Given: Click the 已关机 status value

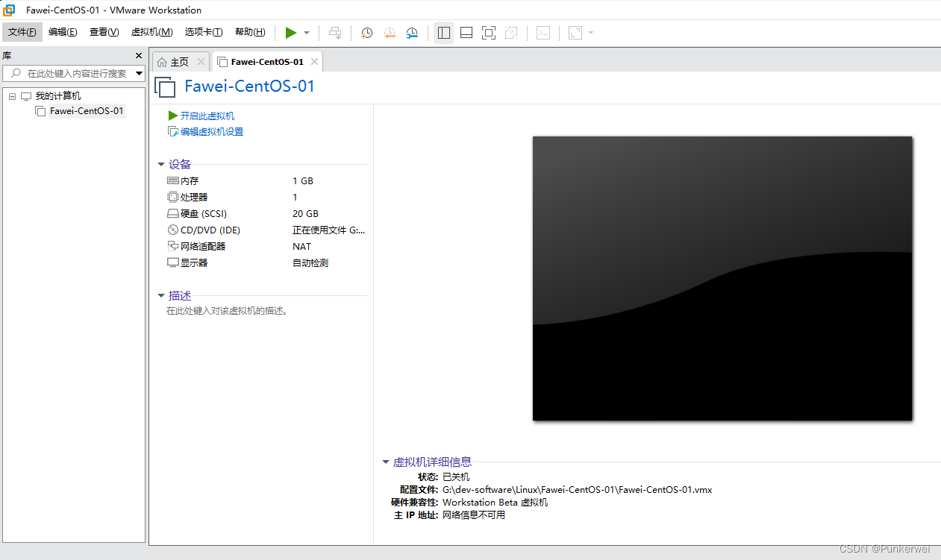Looking at the screenshot, I should tap(456, 477).
